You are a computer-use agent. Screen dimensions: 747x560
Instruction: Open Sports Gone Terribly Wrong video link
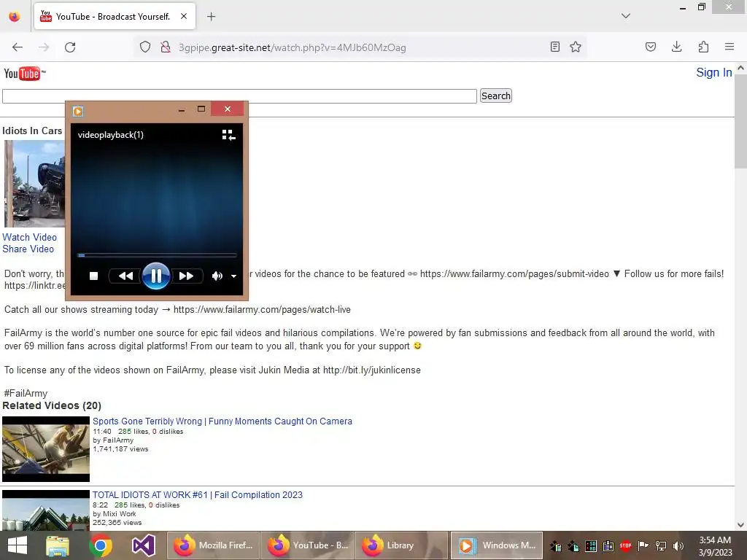(x=222, y=421)
